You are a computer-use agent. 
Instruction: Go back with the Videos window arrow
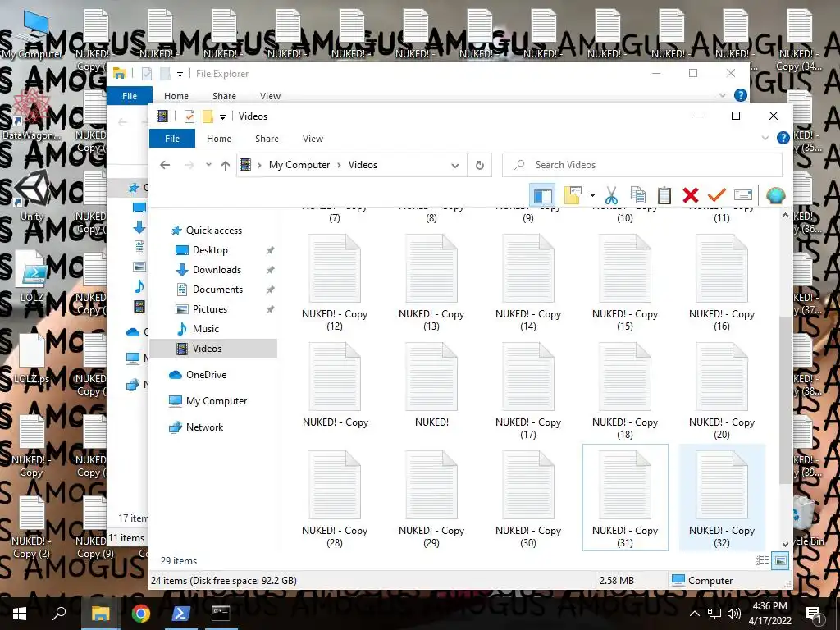coord(165,165)
